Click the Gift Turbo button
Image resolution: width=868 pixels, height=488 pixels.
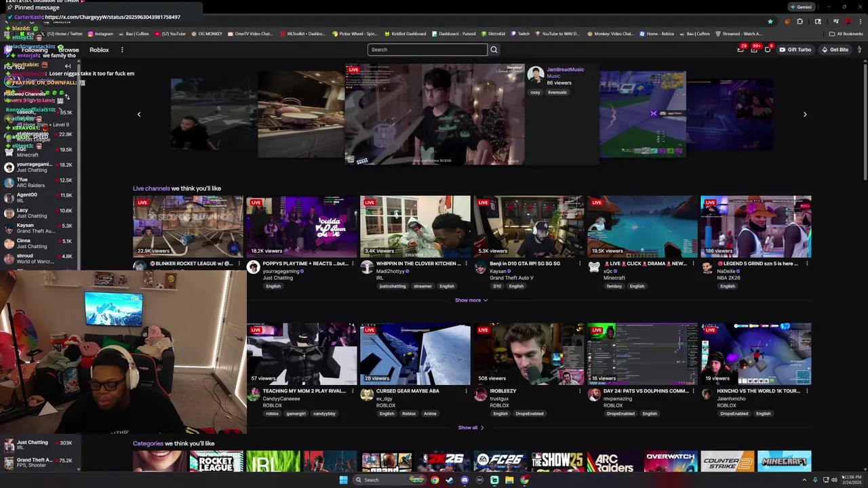(x=795, y=49)
